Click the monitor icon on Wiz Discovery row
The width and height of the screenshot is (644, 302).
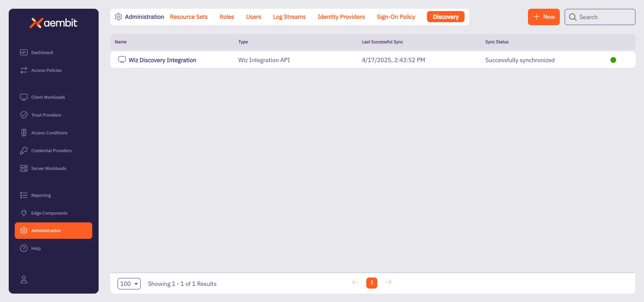[122, 60]
